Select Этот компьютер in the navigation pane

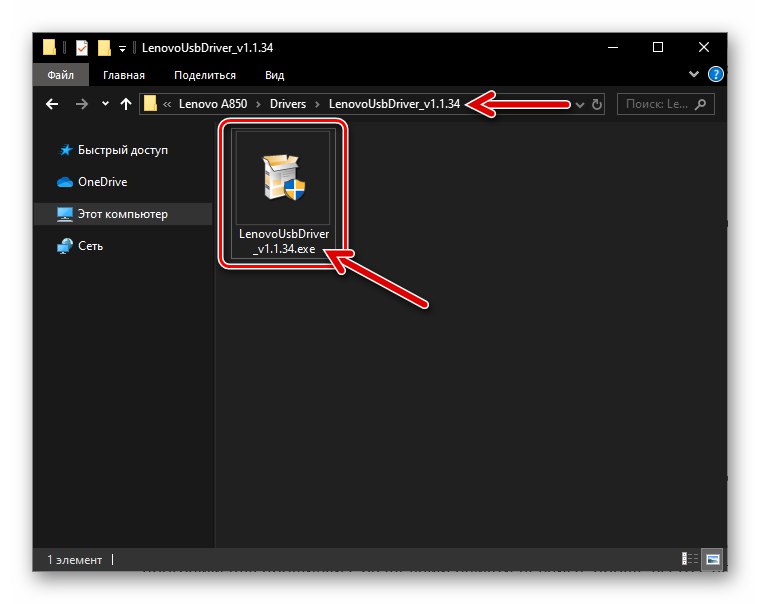[123, 214]
